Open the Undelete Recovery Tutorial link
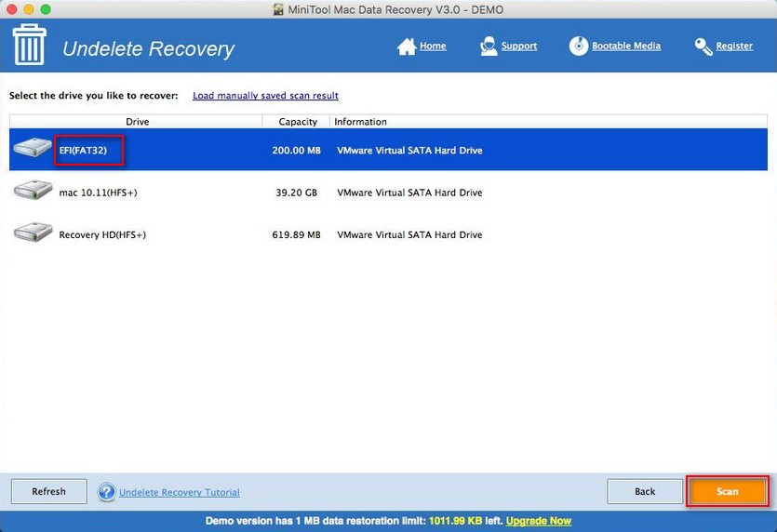This screenshot has height=532, width=777. [x=179, y=493]
